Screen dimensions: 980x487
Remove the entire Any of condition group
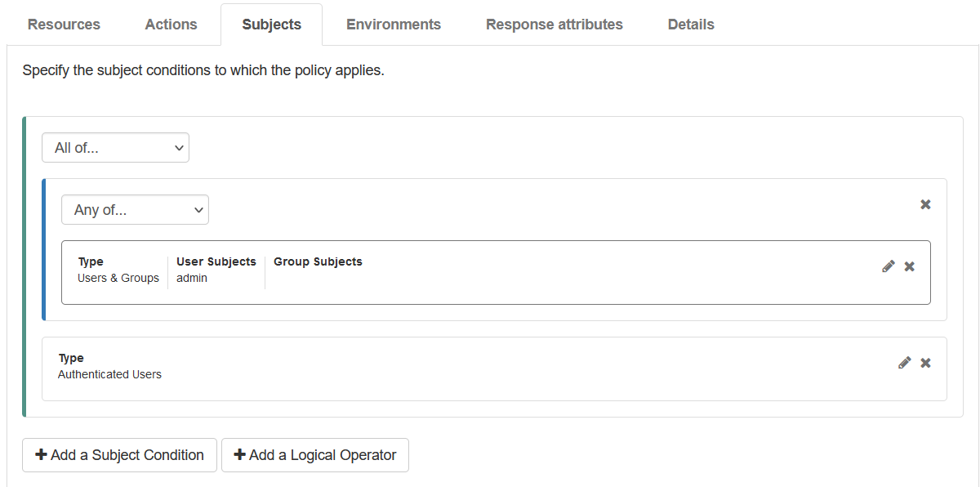[x=924, y=204]
